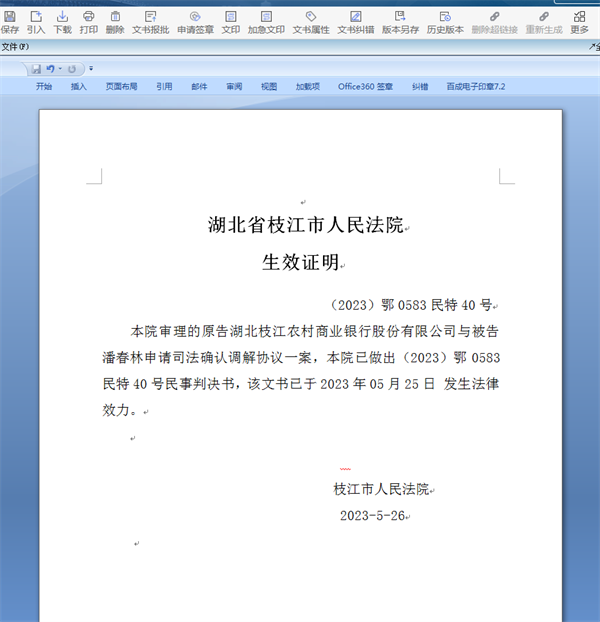Open 文书报批 document approval
This screenshot has width=600, height=622.
[150, 22]
